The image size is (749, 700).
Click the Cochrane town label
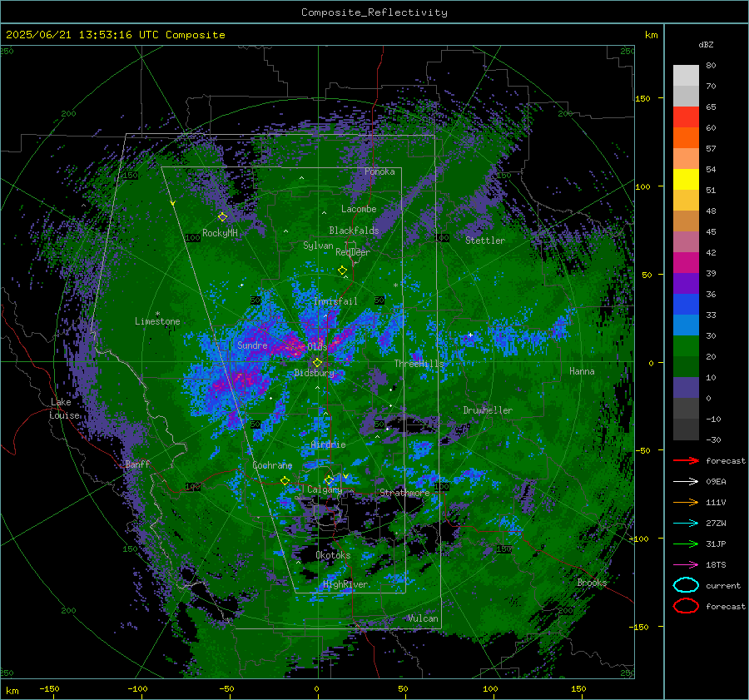point(272,465)
